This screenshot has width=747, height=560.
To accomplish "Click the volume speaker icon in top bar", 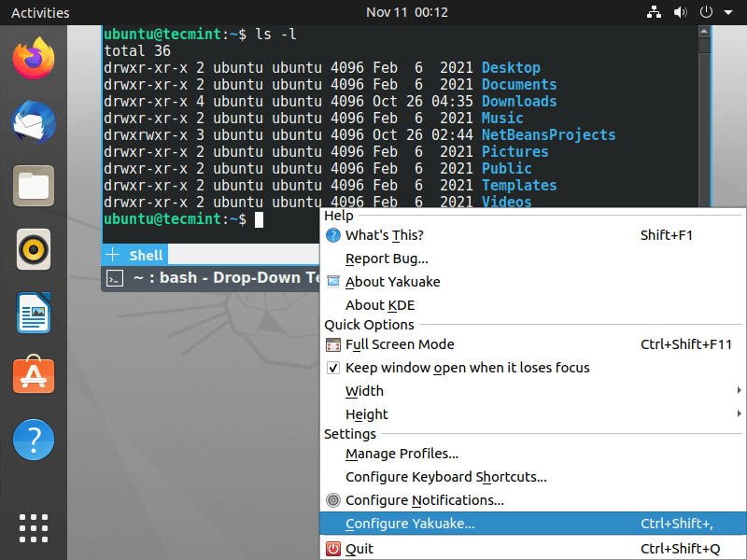I will tap(680, 12).
